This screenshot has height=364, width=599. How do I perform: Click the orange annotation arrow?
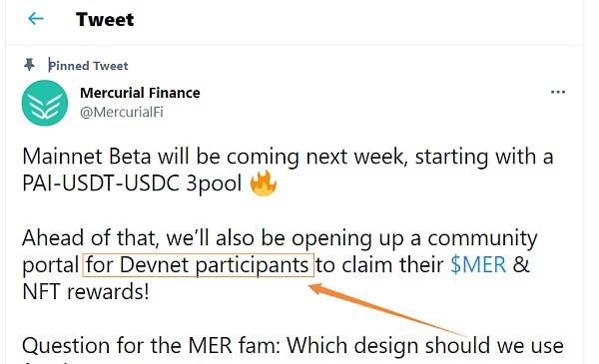[385, 309]
